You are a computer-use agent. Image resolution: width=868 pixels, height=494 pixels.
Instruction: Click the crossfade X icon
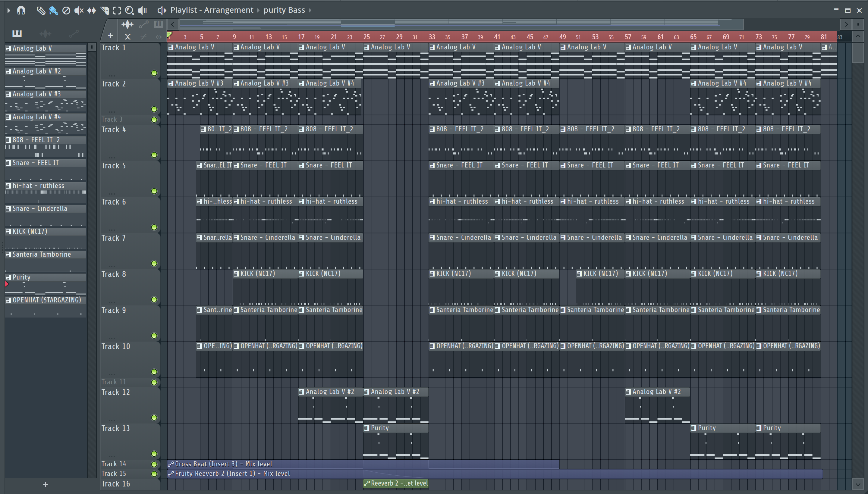pos(127,37)
